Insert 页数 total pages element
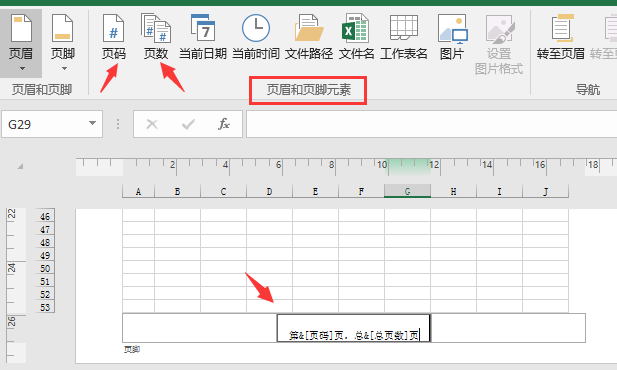Viewport: 617px width, 370px height. (156, 37)
